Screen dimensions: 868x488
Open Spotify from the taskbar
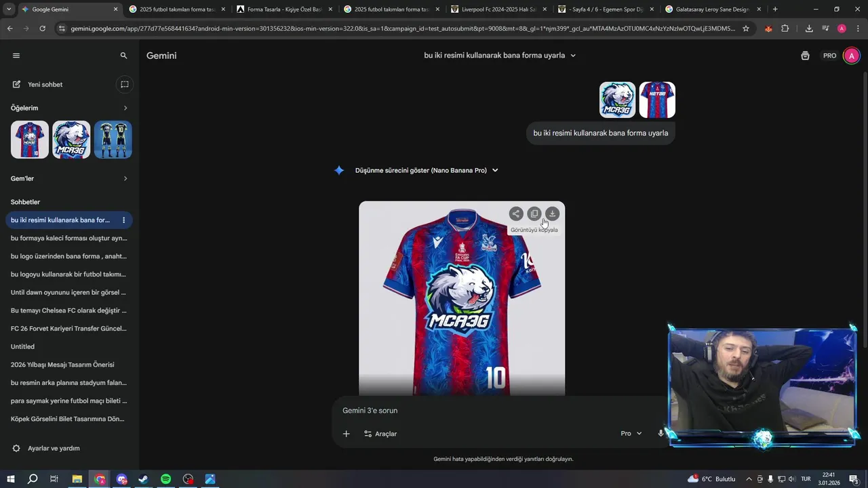point(166,479)
